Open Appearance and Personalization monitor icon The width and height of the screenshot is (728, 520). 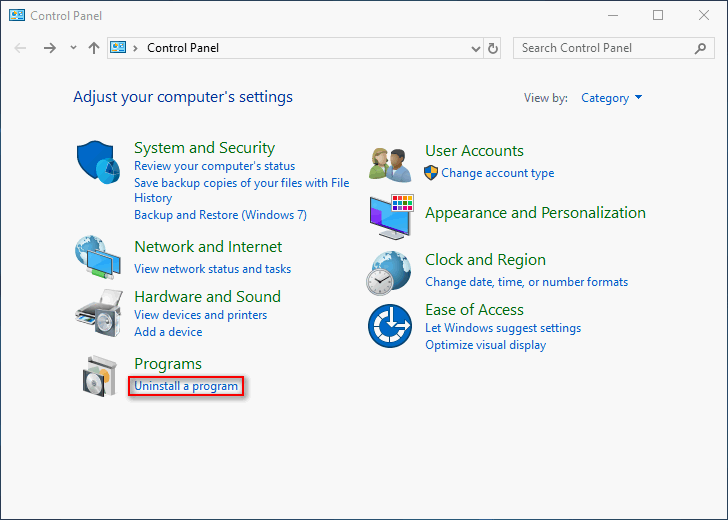pyautogui.click(x=391, y=217)
